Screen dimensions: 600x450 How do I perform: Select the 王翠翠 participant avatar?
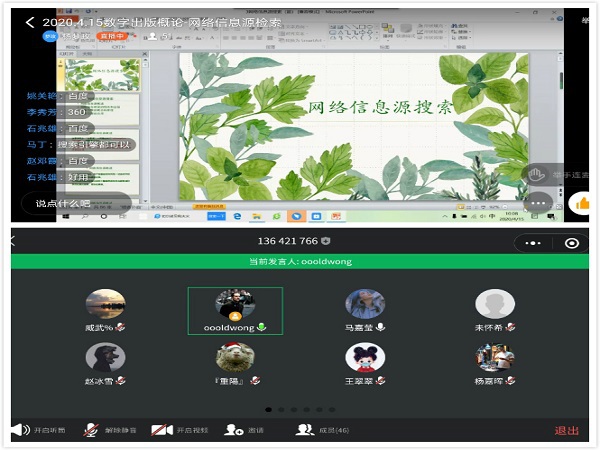click(x=365, y=358)
